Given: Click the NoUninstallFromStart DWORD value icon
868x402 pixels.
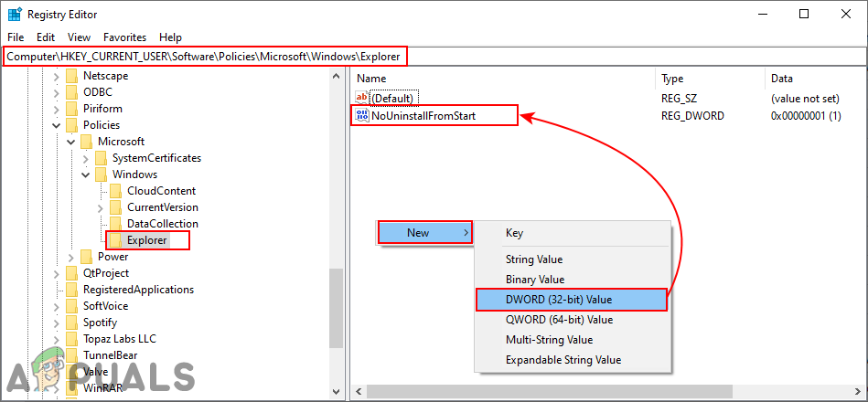Looking at the screenshot, I should pyautogui.click(x=361, y=116).
